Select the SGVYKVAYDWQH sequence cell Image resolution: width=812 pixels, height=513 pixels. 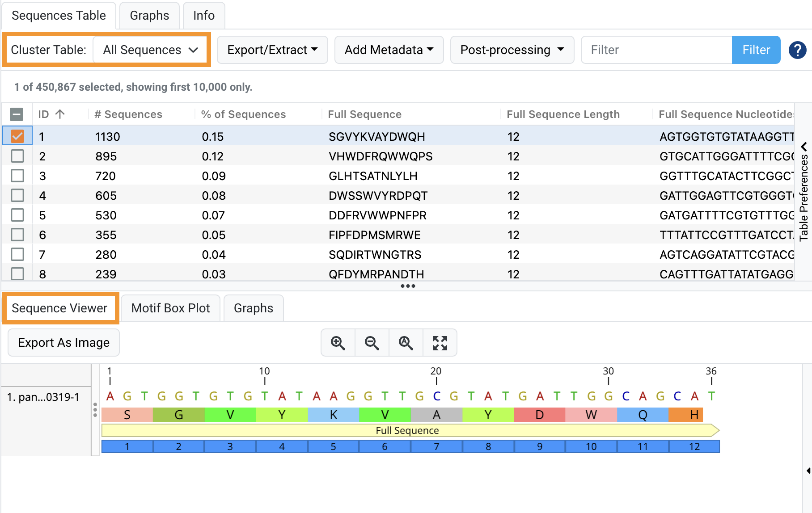point(377,137)
